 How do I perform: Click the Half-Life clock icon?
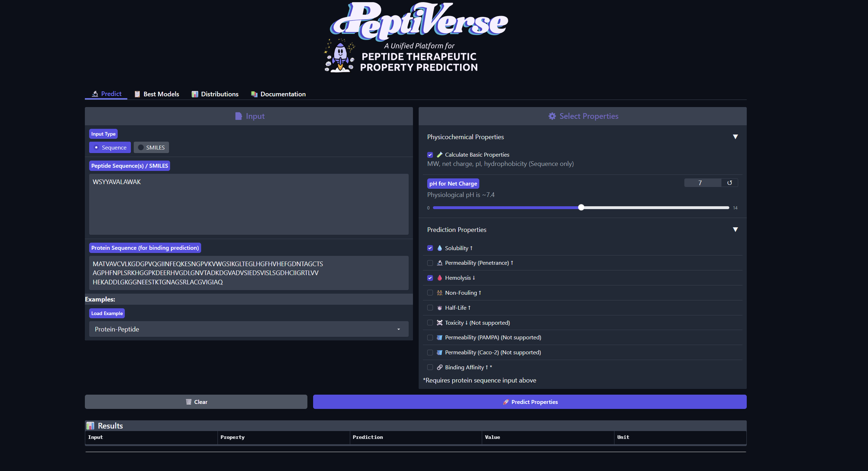440,308
